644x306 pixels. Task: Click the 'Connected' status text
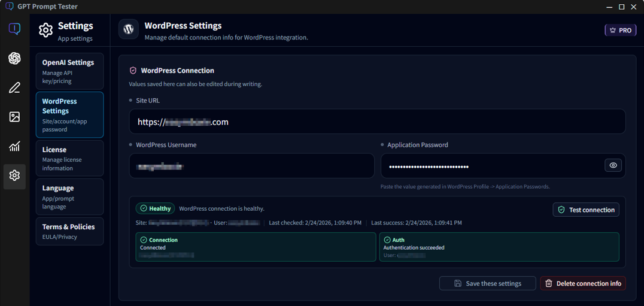[153, 248]
